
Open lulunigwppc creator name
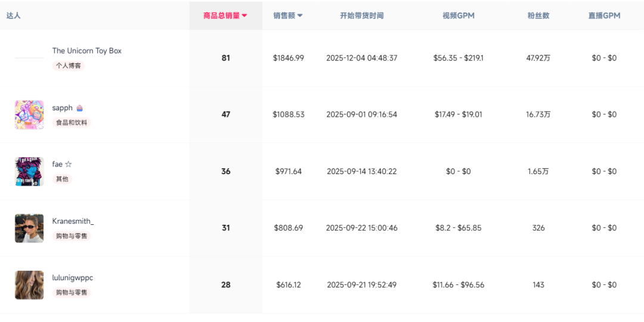click(73, 278)
